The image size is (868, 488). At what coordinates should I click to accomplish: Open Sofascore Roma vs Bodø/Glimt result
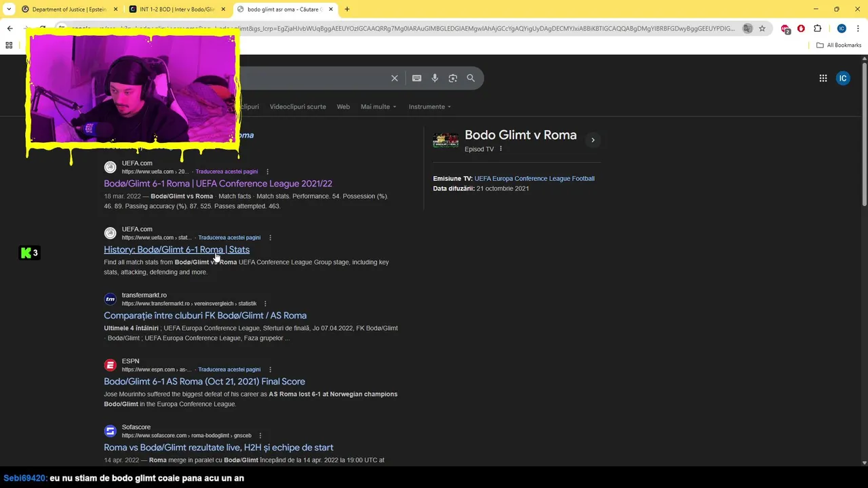point(218,447)
